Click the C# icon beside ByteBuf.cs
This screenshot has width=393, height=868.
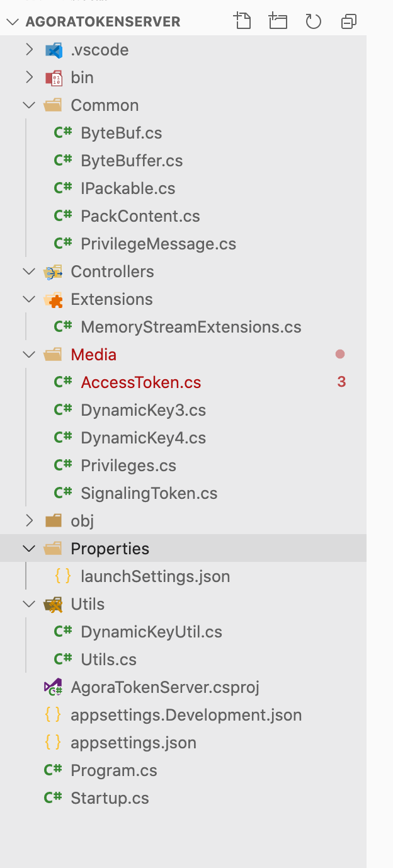click(63, 132)
